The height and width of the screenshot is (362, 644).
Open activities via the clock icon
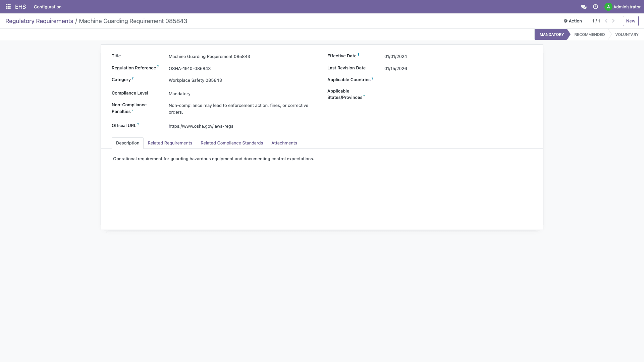pyautogui.click(x=595, y=7)
